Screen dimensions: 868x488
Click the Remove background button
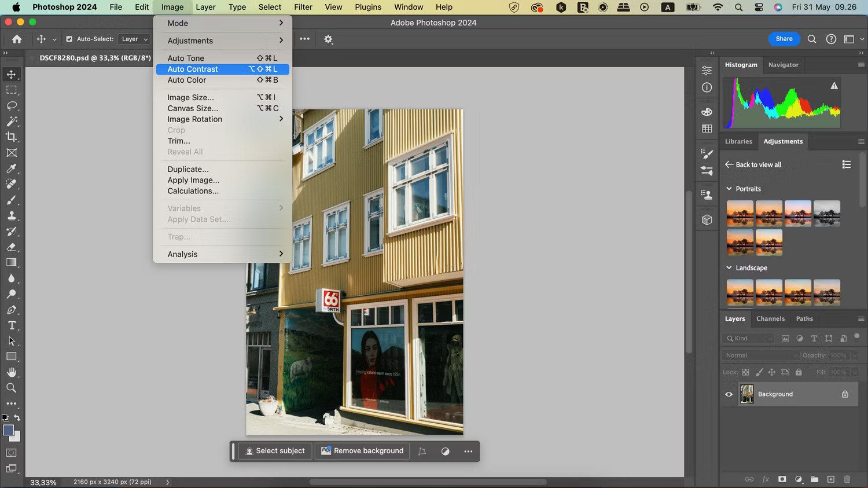click(362, 451)
